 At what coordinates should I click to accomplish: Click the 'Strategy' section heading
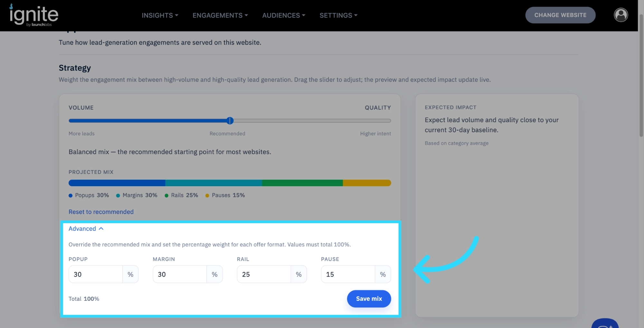point(75,68)
